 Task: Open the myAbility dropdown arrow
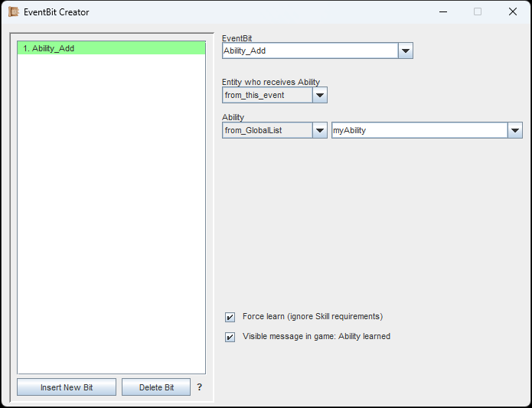click(515, 131)
